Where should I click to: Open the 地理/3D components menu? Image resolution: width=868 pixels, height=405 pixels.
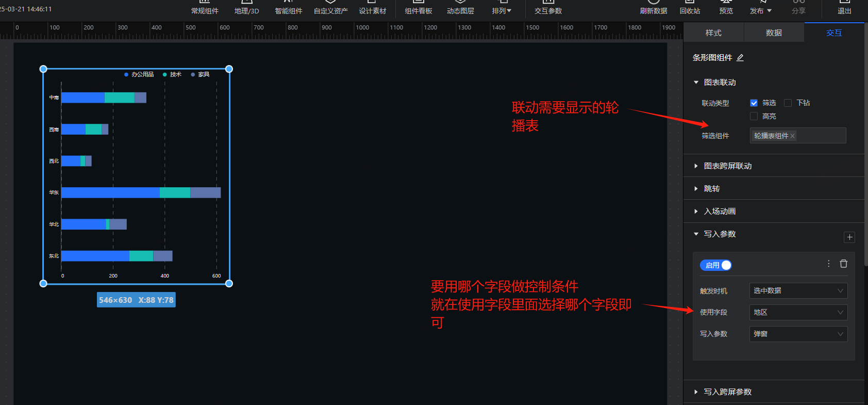pos(246,8)
